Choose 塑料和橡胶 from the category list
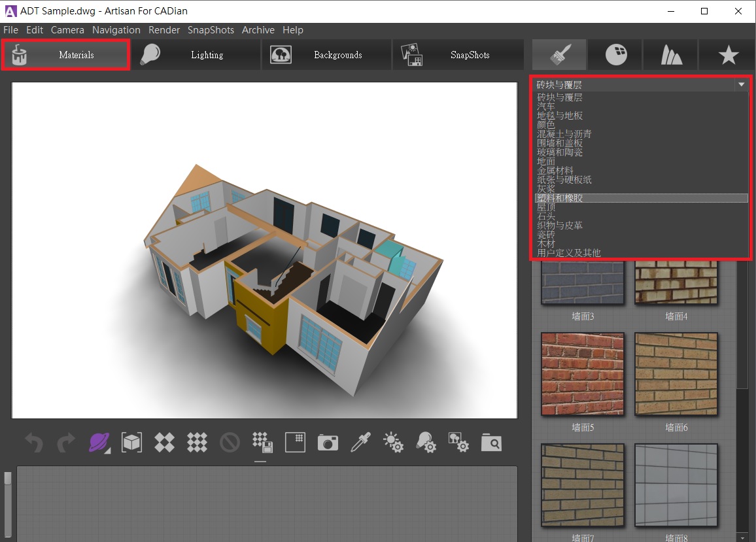The width and height of the screenshot is (756, 542). point(560,198)
